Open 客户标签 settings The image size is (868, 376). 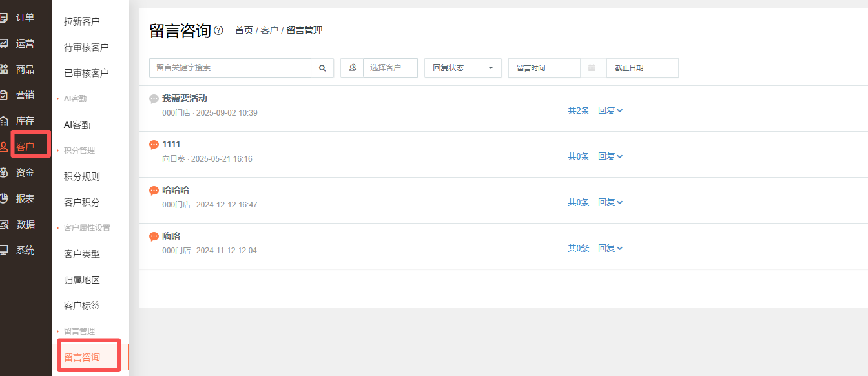[82, 306]
